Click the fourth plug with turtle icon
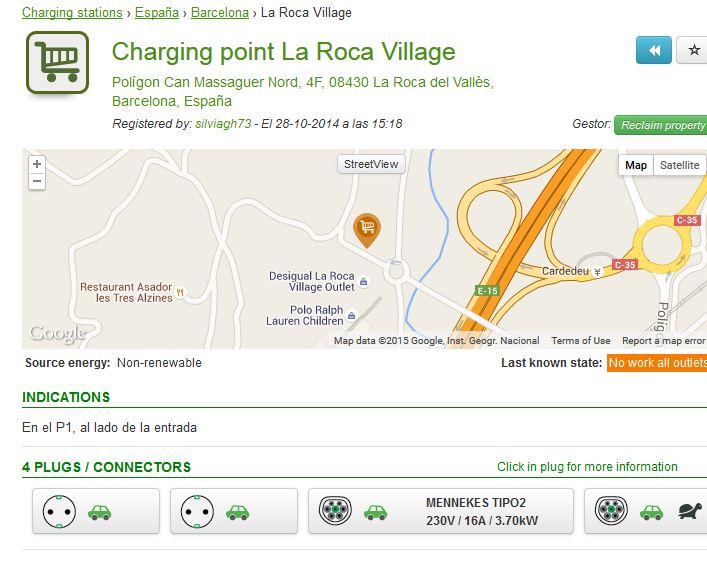This screenshot has height=562, width=707. [646, 511]
